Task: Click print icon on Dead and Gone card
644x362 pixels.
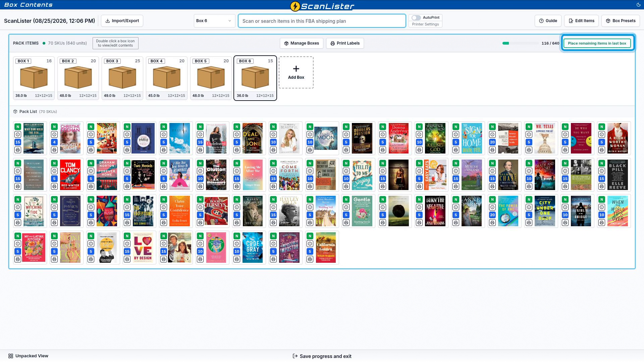Action: [x=237, y=150]
